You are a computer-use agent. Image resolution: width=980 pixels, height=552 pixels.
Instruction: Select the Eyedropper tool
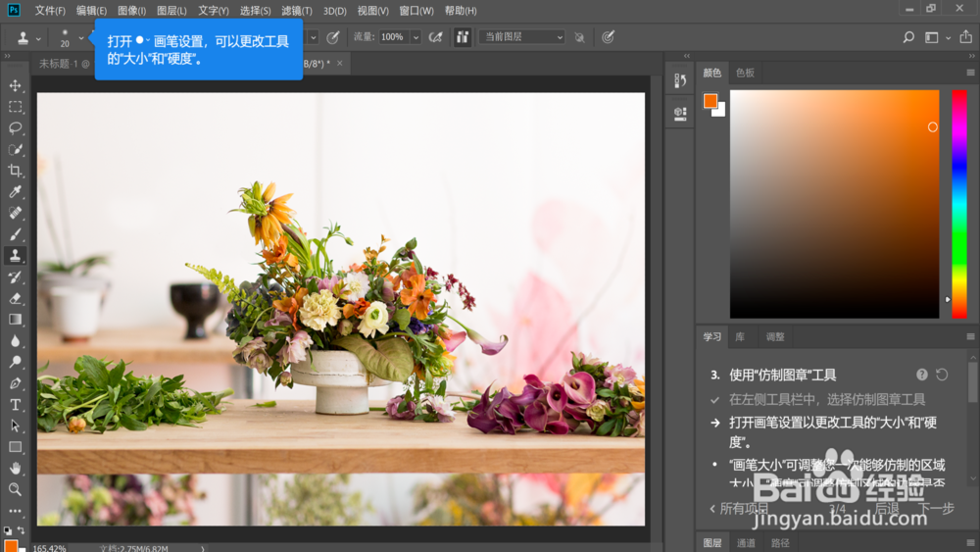[15, 192]
